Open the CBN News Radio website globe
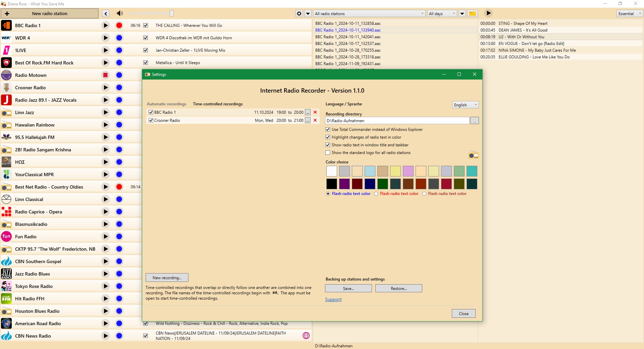Viewport: 644px width, 349px height. tap(306, 336)
